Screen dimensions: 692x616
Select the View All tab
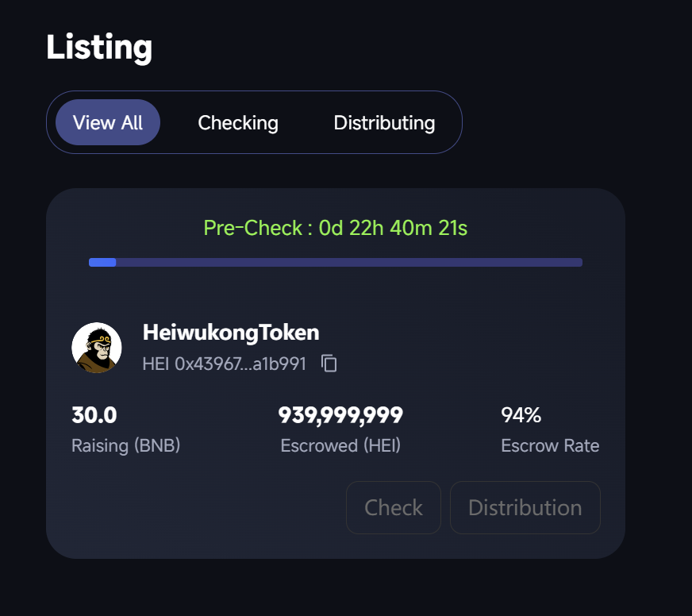108,123
